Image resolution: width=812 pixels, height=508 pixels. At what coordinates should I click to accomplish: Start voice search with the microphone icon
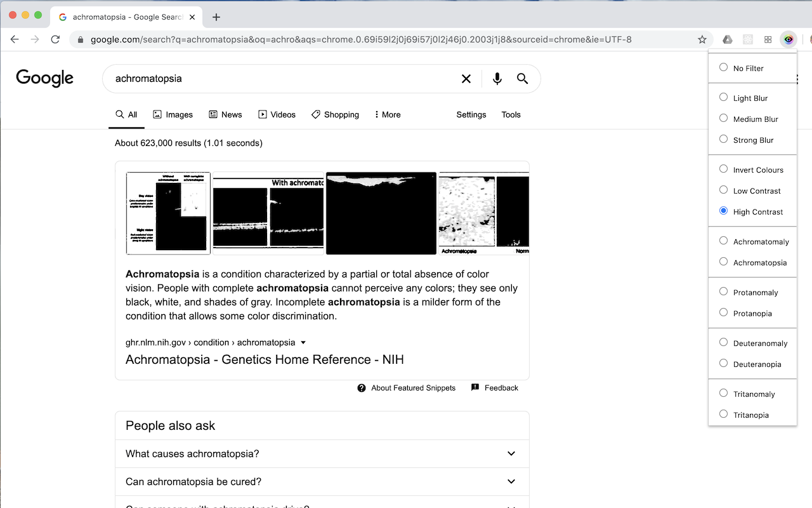click(497, 79)
